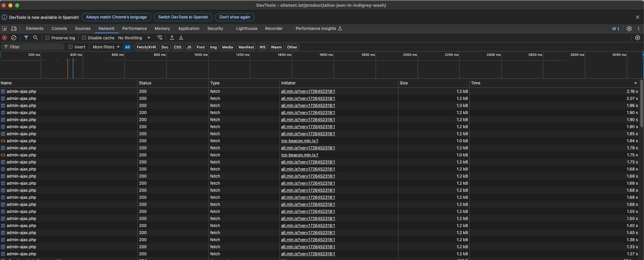Open DevTools settings gear icon
This screenshot has width=644, height=260.
click(x=629, y=29)
